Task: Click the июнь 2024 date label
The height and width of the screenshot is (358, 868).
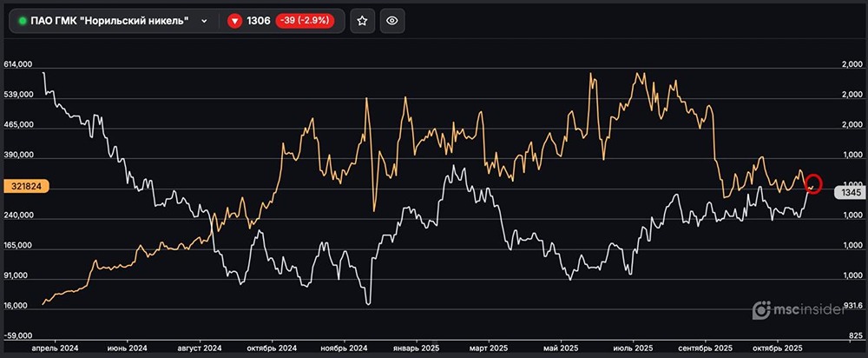Action: (128, 348)
